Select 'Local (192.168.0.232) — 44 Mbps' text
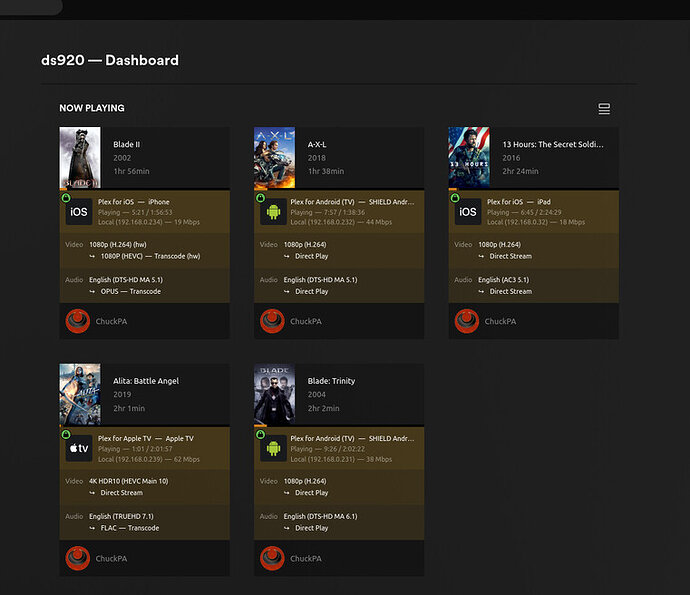 click(x=341, y=222)
